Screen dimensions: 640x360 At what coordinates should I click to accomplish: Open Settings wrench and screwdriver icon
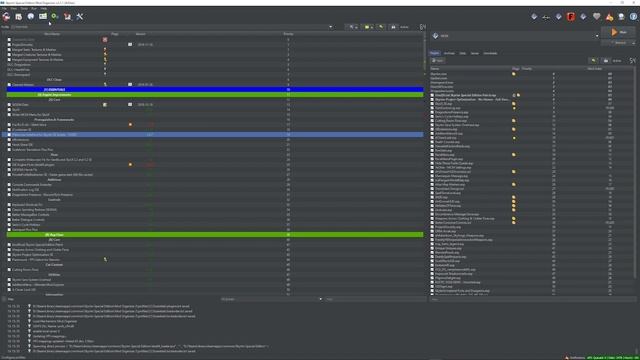point(80,17)
